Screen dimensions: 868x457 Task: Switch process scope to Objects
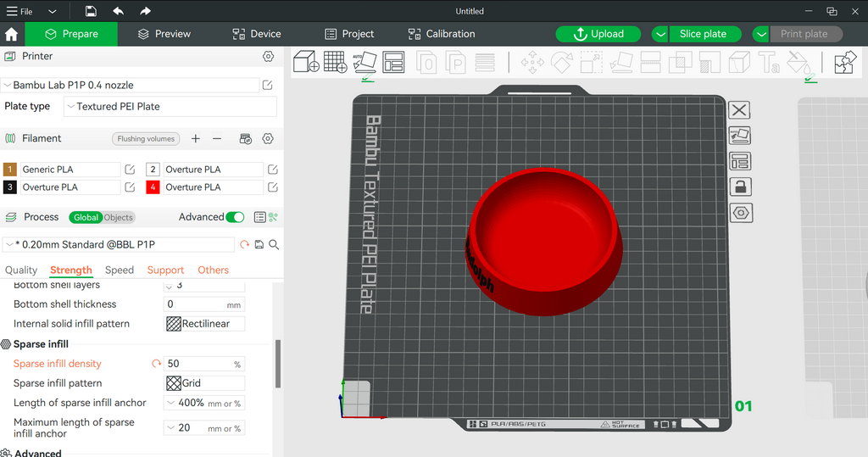tap(119, 218)
